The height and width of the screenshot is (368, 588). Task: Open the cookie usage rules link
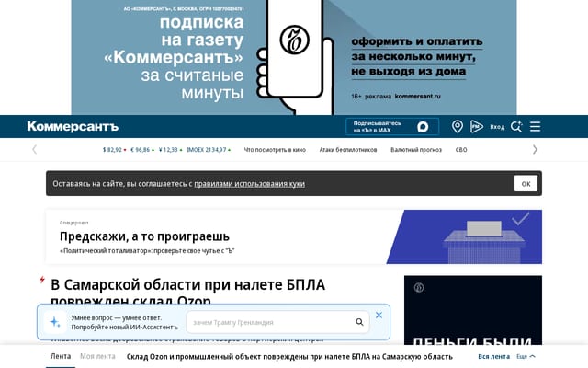pyautogui.click(x=249, y=184)
